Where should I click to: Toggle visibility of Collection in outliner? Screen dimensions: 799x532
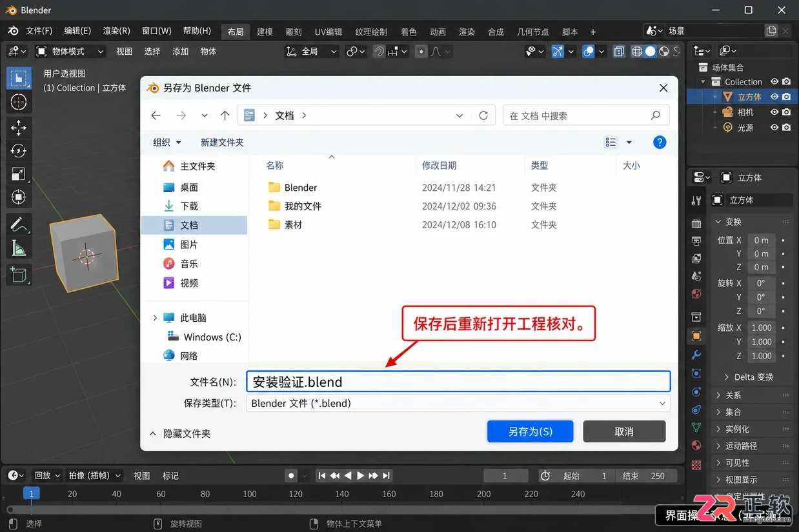pos(774,82)
